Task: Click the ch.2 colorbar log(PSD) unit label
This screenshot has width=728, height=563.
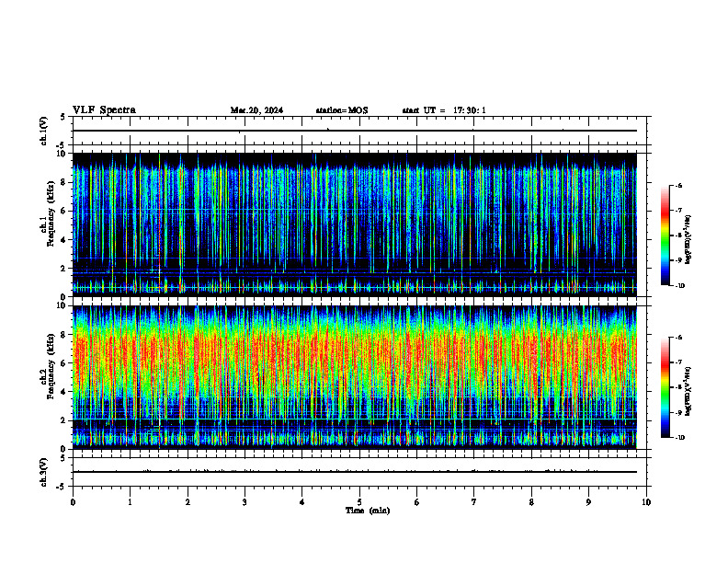Action: 688,391
